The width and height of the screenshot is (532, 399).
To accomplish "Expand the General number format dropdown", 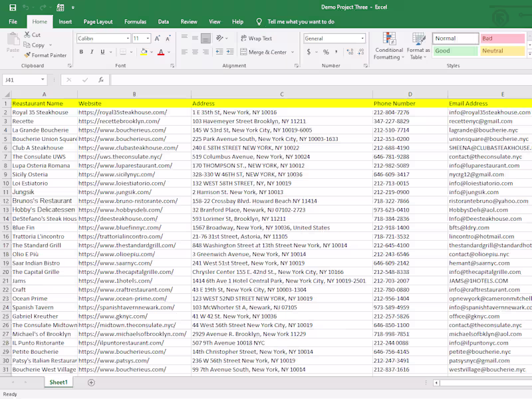I will click(x=362, y=39).
